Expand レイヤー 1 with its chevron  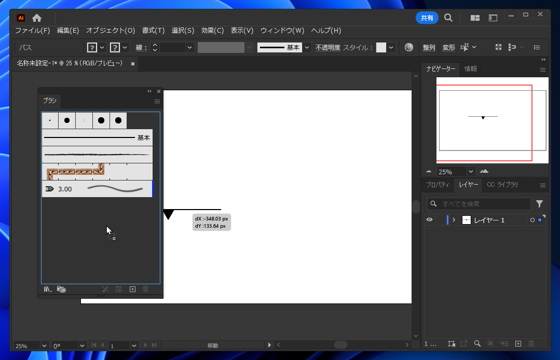tap(454, 220)
